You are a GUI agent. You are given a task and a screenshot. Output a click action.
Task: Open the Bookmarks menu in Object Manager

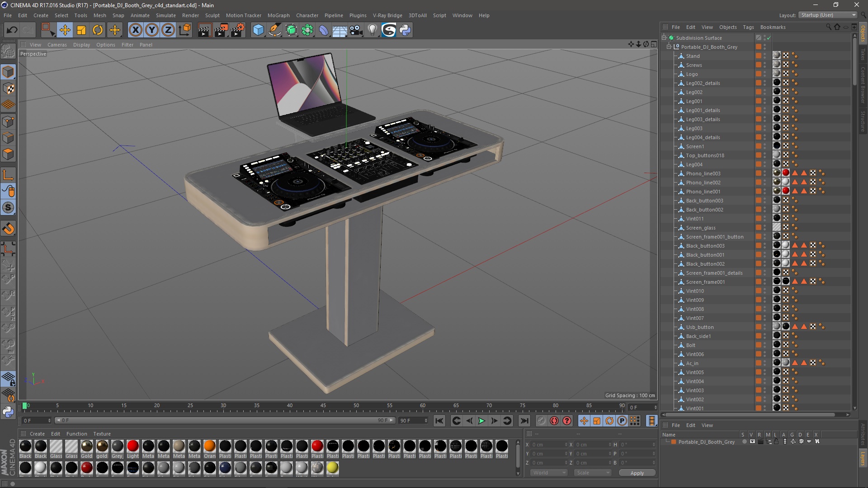point(773,27)
